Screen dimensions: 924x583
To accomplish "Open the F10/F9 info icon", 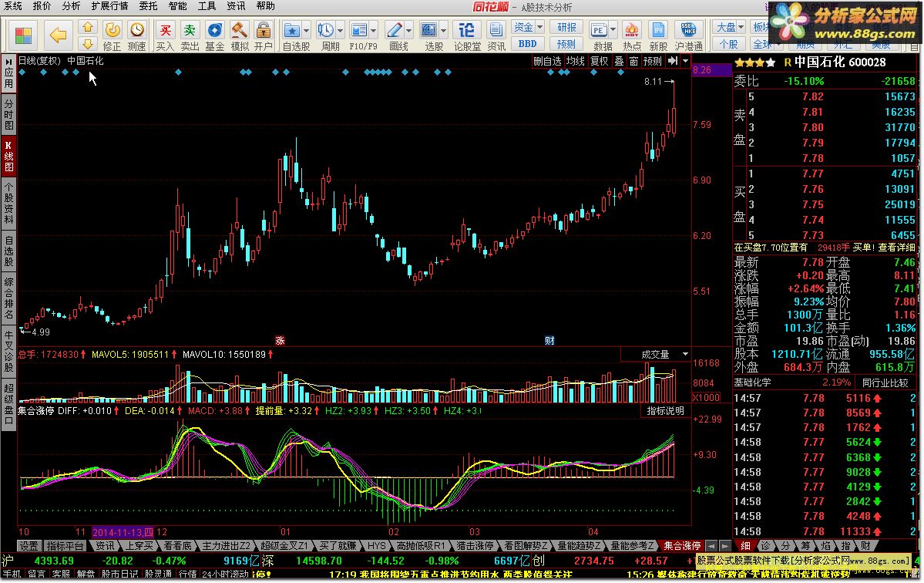I will tap(359, 29).
